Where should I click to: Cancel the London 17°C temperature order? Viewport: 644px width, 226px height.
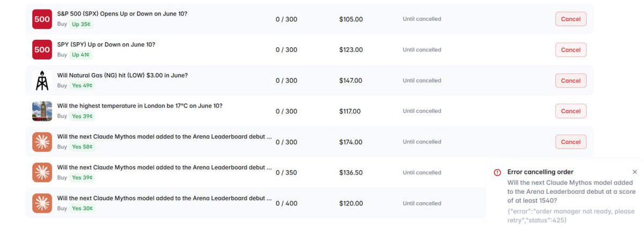(570, 111)
